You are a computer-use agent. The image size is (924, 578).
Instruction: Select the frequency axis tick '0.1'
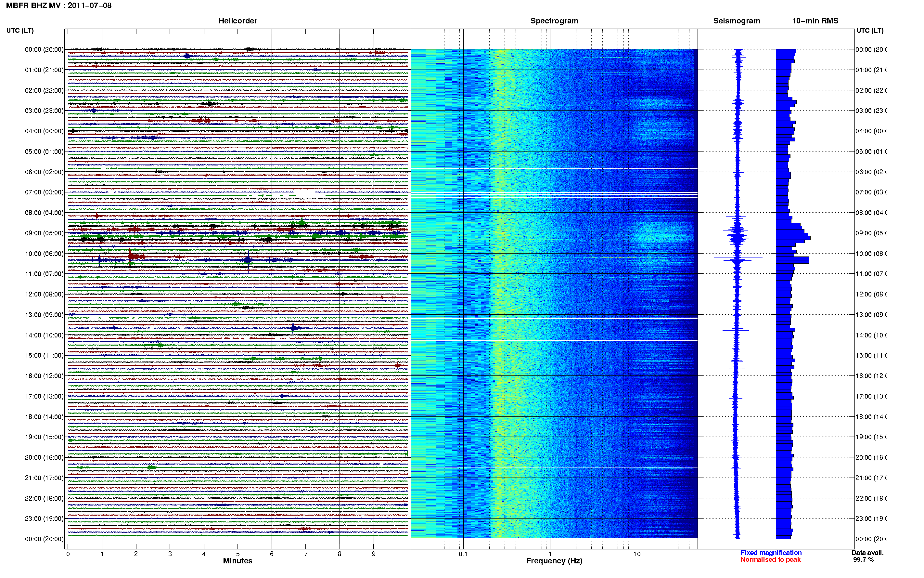pyautogui.click(x=463, y=554)
